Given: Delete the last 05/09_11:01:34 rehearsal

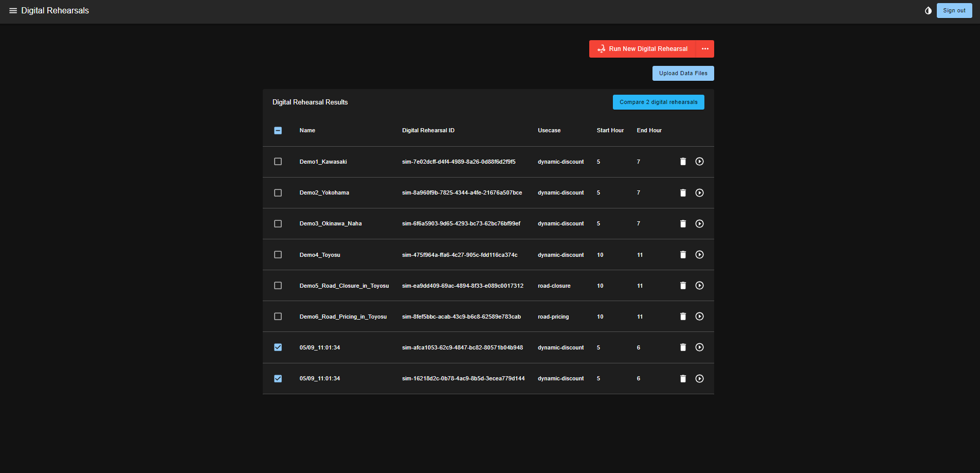Looking at the screenshot, I should tap(683, 379).
